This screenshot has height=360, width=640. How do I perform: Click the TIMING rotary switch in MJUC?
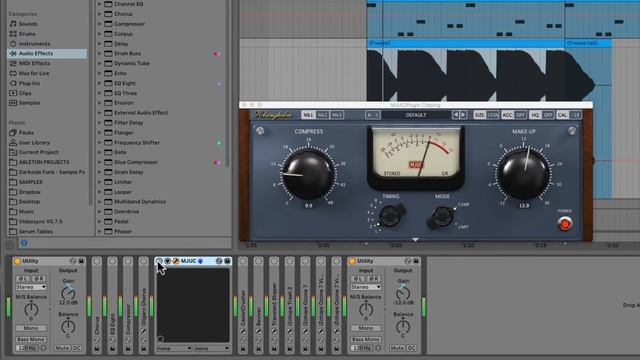pos(391,215)
